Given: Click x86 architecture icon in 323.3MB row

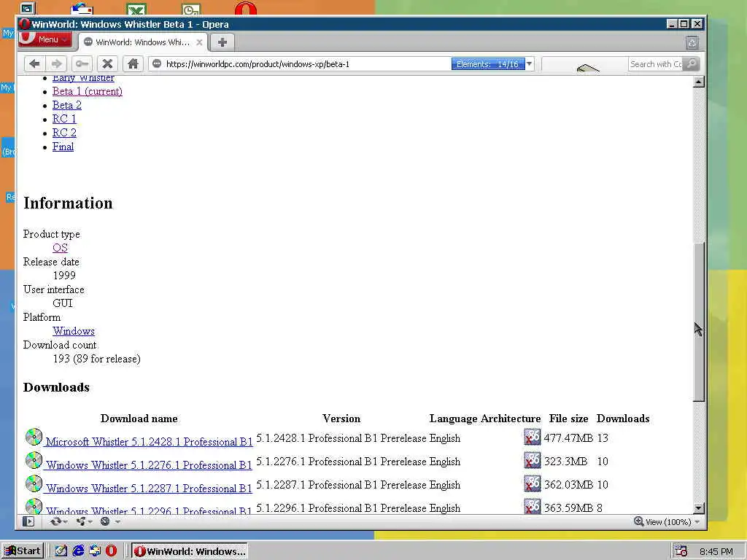Looking at the screenshot, I should 532,460.
